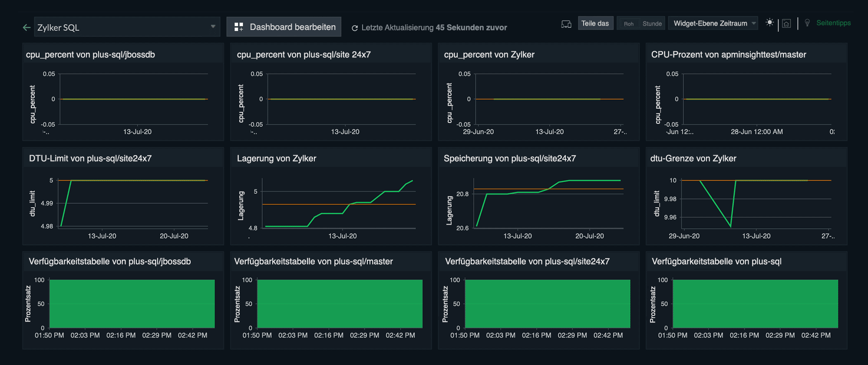This screenshot has width=868, height=365.
Task: Click the Verfügbarkeitstabelle von plus-sql/master green chart area
Action: point(340,303)
